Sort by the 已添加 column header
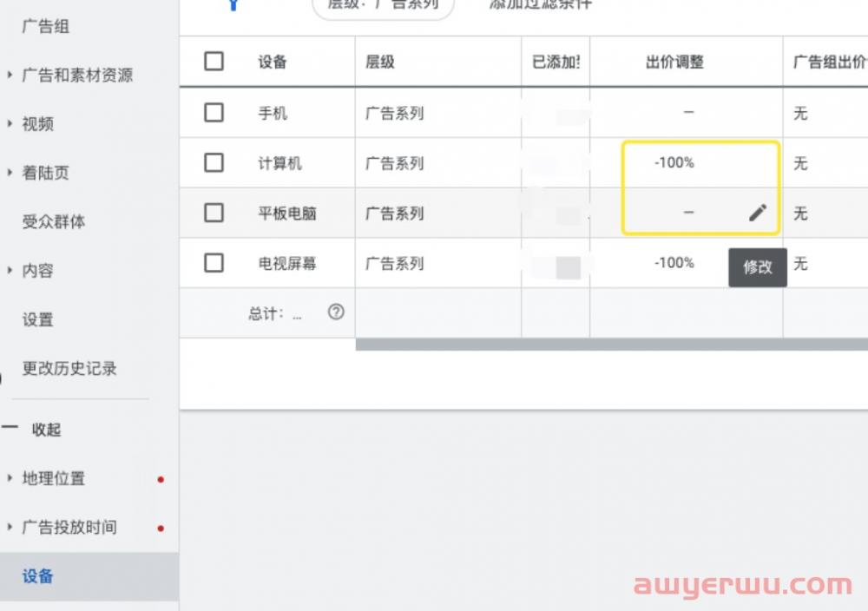Viewport: 868px width, 611px height. 556,62
